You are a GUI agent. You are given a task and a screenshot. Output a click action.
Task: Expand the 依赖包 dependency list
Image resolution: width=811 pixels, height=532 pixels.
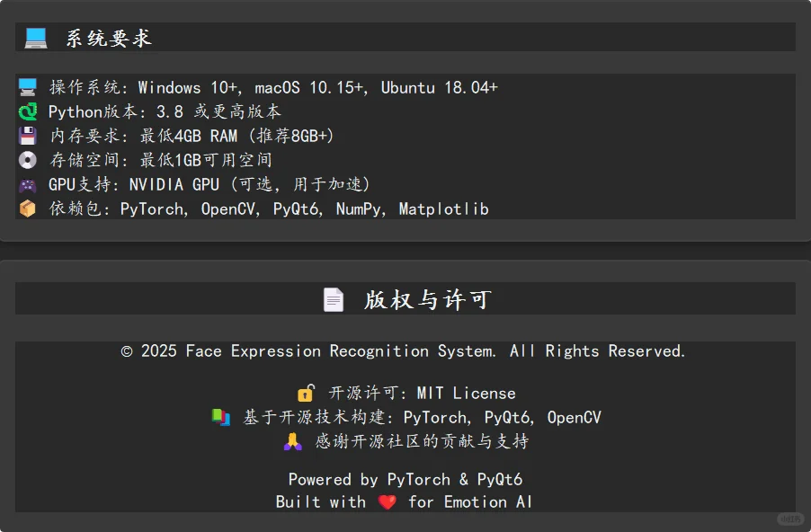coord(268,208)
